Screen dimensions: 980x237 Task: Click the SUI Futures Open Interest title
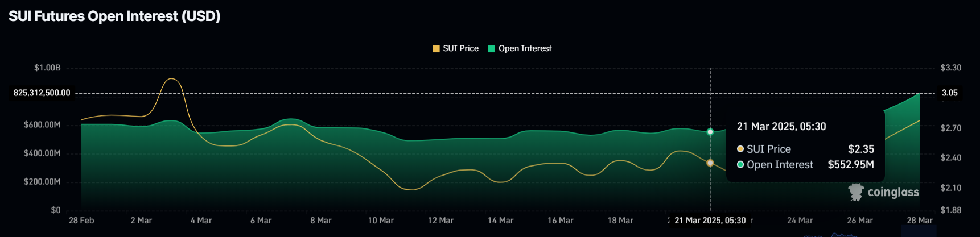click(x=114, y=16)
